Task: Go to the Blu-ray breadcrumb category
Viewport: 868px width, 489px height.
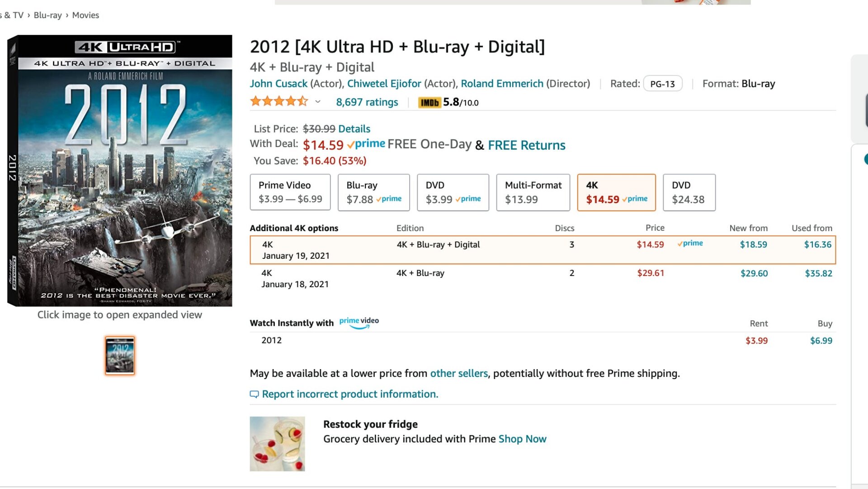Action: tap(47, 15)
